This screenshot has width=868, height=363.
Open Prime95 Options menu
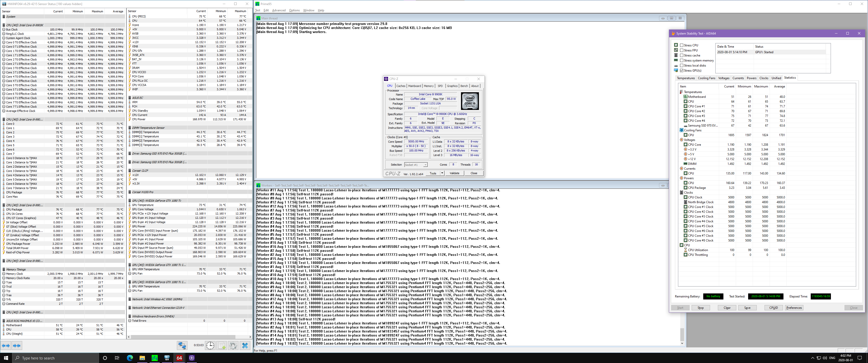(294, 10)
